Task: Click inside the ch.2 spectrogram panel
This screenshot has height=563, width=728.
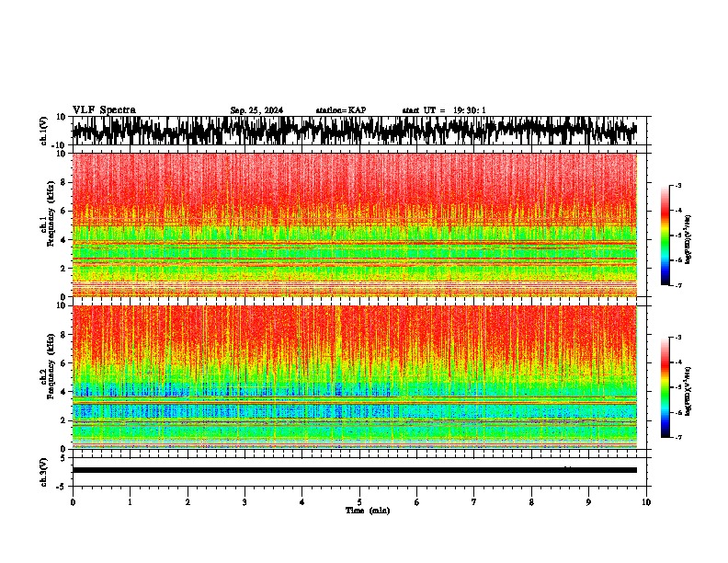Action: click(x=355, y=377)
